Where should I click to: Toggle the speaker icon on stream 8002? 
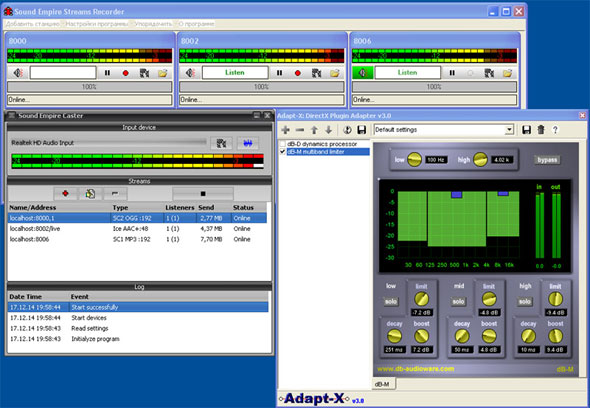coord(190,73)
